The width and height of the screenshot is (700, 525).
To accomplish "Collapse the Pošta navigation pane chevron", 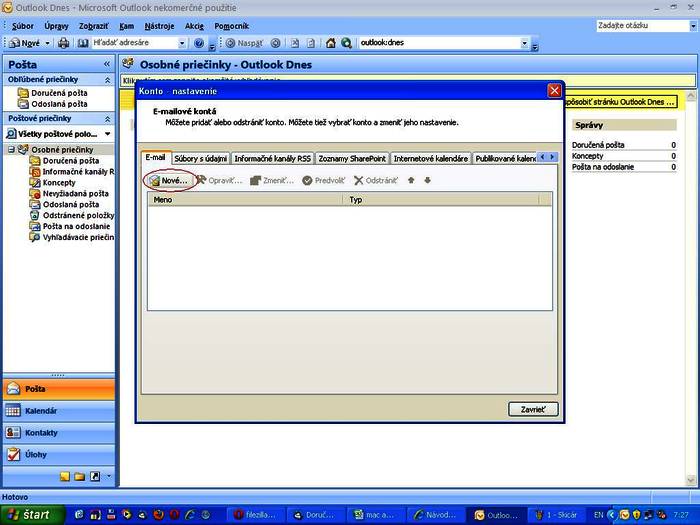I will (107, 64).
